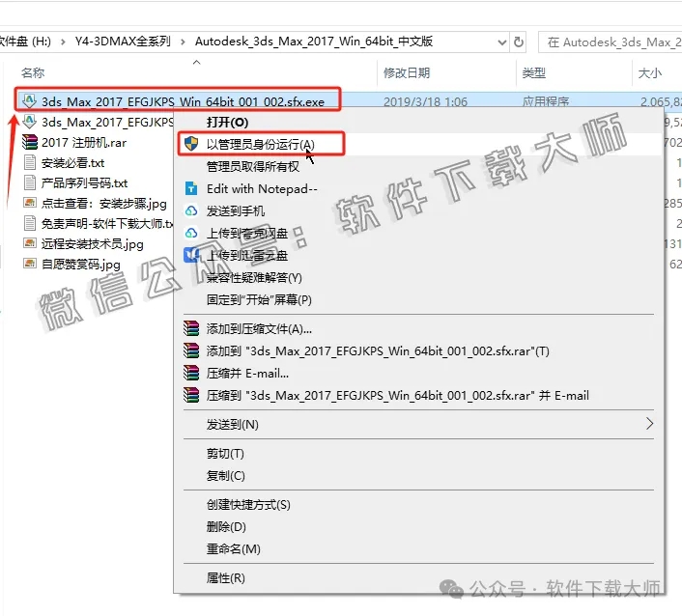
Task: Click the 产品序列号码.txt document icon
Action: click(30, 182)
